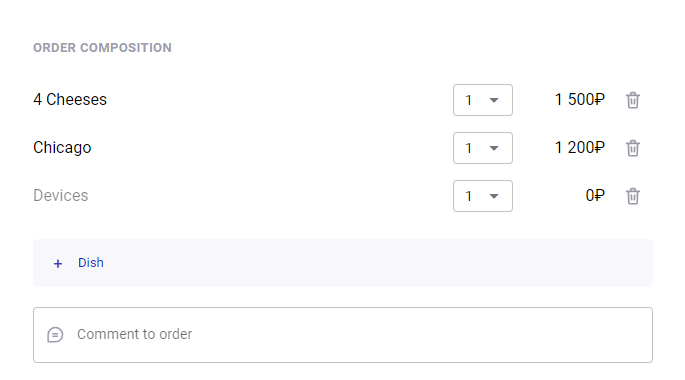The image size is (685, 380).
Task: Click the 1 200₽ price of Chicago
Action: click(x=580, y=148)
